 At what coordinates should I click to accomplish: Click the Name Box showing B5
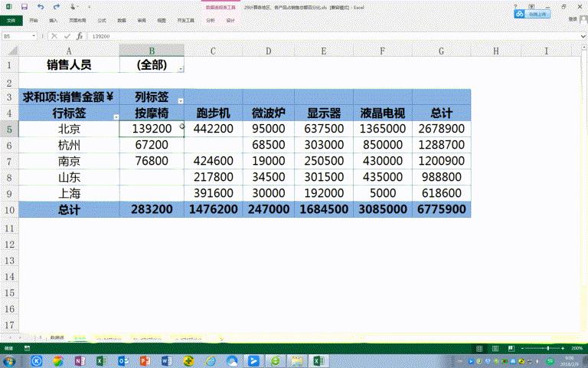coord(17,36)
